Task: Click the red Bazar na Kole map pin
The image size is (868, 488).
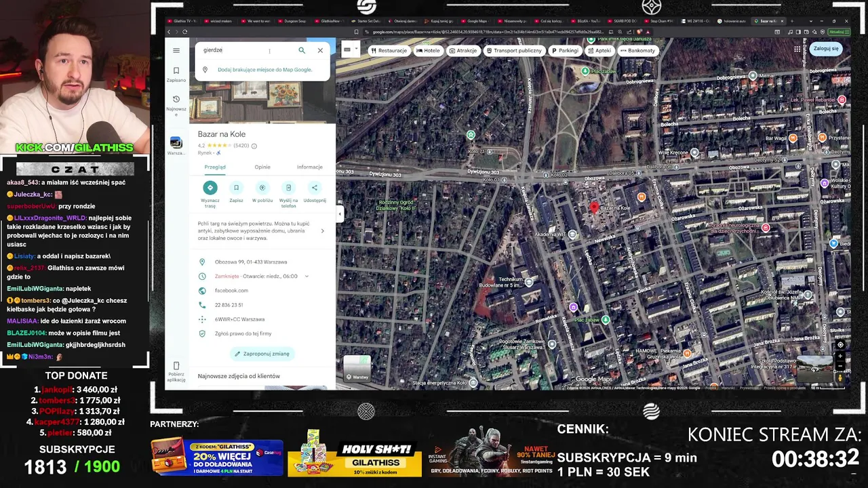Action: (595, 208)
